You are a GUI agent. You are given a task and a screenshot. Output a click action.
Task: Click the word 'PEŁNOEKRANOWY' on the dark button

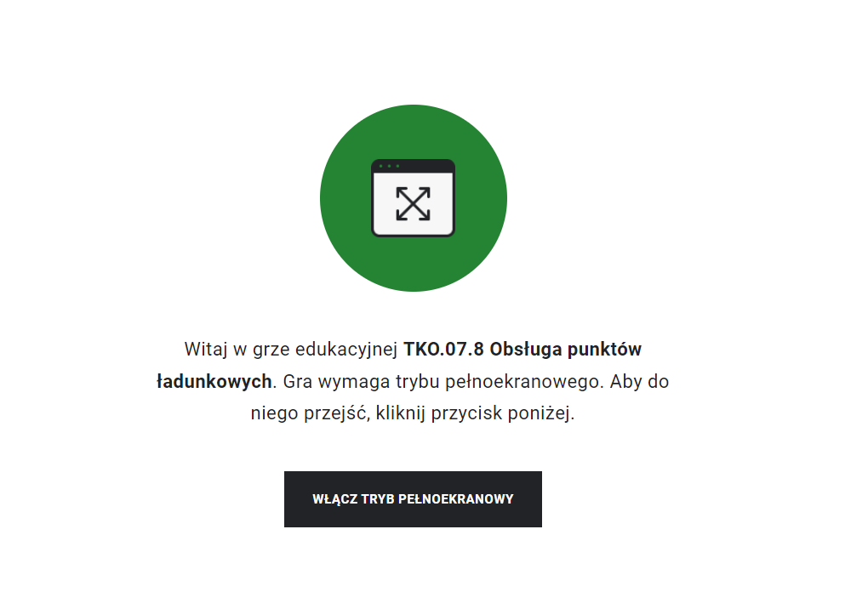[x=455, y=499]
